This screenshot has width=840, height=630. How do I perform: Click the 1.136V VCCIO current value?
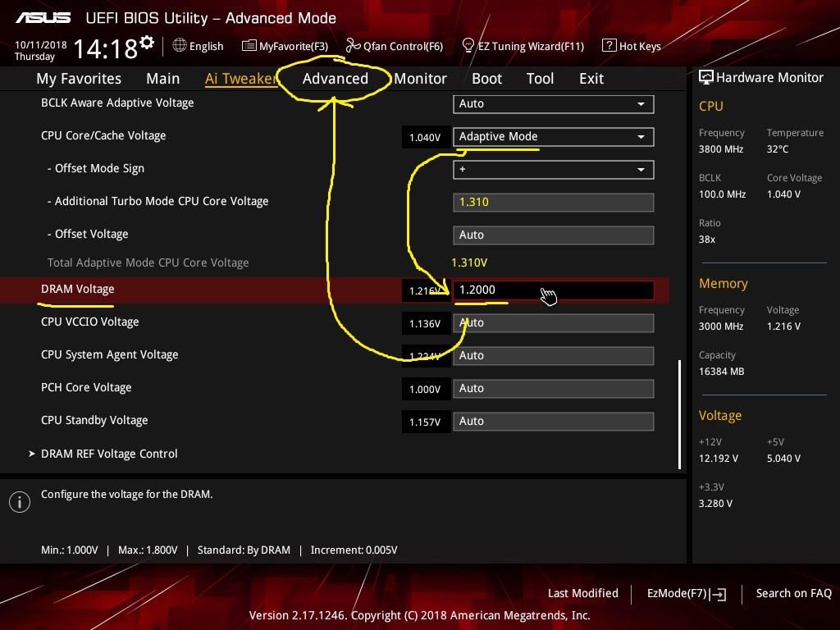426,324
